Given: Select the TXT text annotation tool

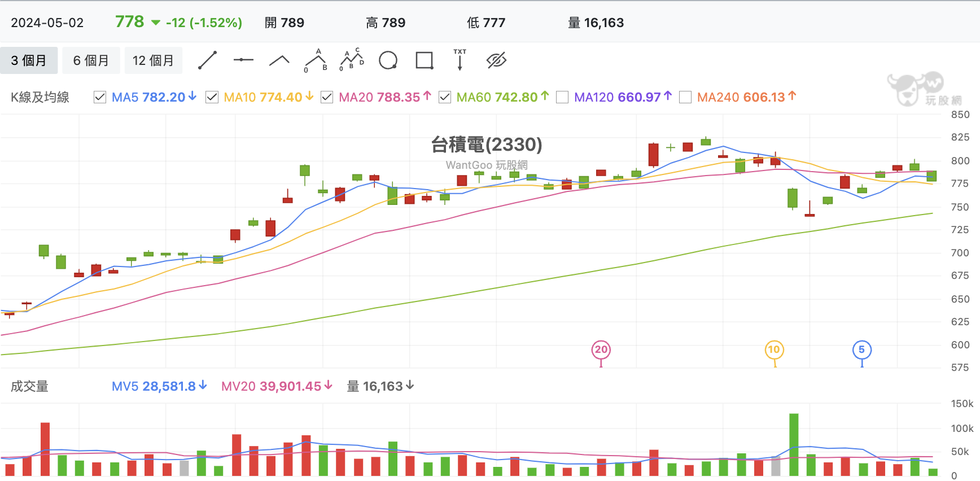Looking at the screenshot, I should point(460,60).
